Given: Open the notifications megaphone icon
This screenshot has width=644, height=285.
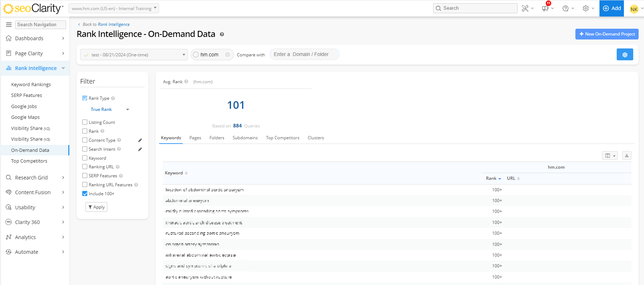Looking at the screenshot, I should click(546, 8).
